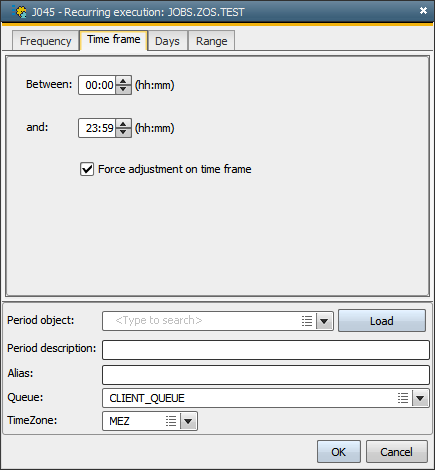This screenshot has width=435, height=470.
Task: Decrease the Between start time
Action: [123, 89]
